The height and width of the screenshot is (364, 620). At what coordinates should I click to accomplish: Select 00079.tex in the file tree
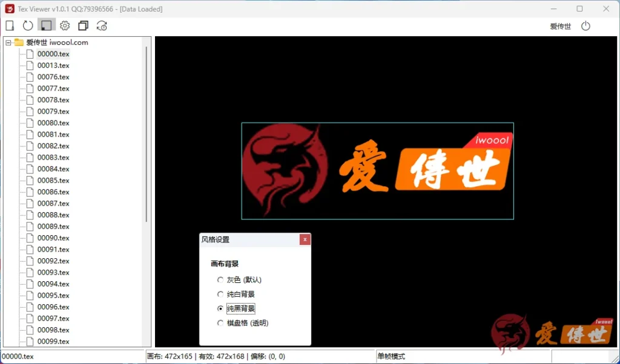(x=53, y=111)
